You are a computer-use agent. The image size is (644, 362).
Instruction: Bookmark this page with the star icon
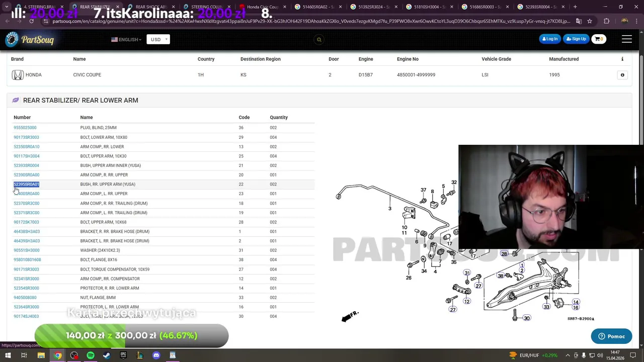point(589,21)
